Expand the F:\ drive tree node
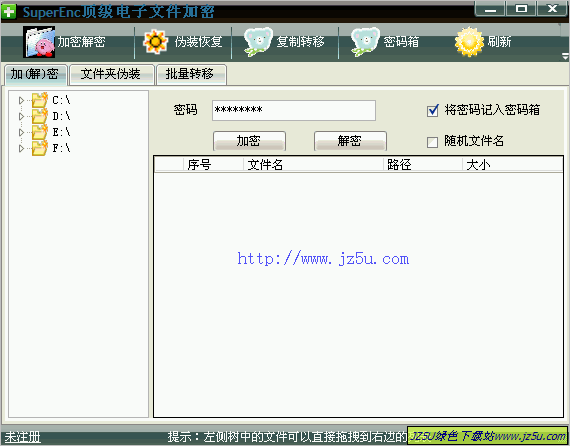This screenshot has height=446, width=570. pyautogui.click(x=21, y=148)
